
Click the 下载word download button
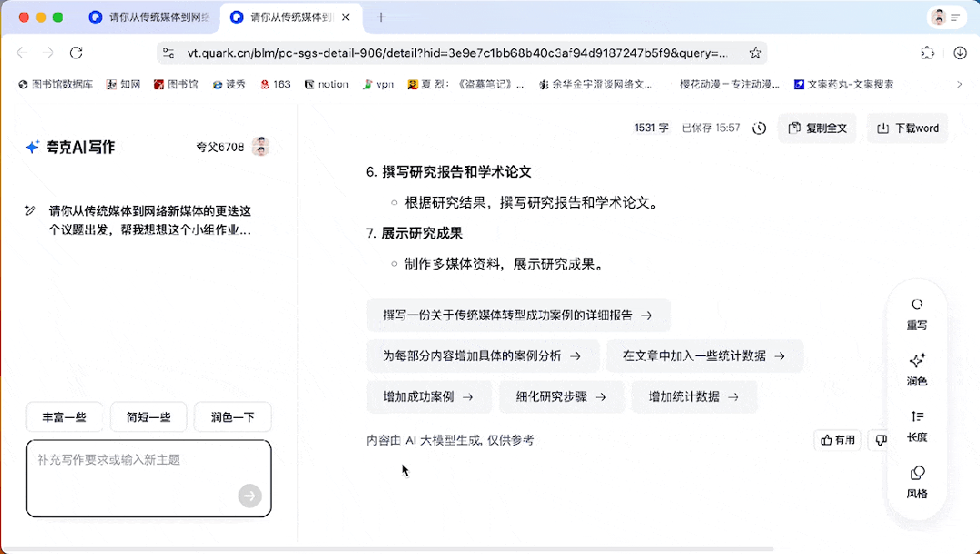click(x=906, y=128)
